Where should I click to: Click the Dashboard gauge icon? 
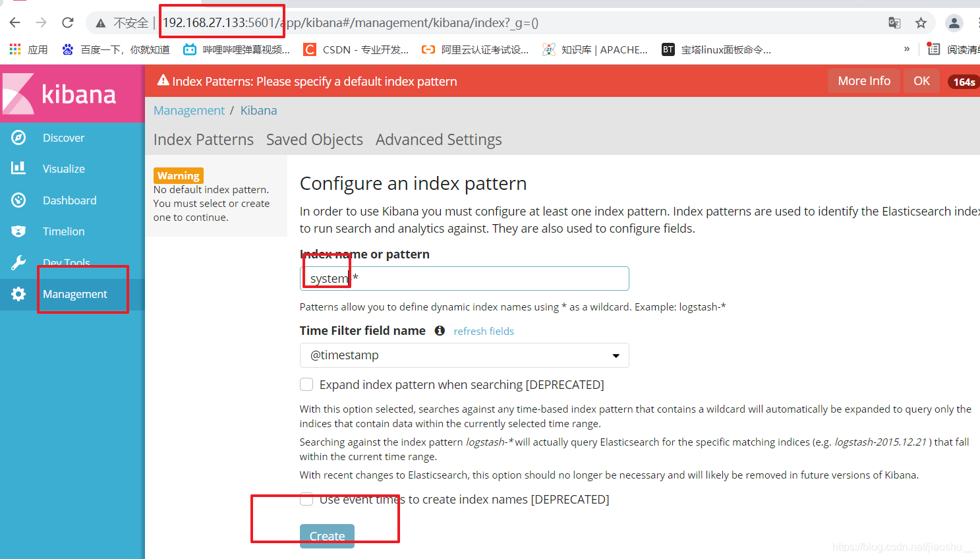[18, 200]
